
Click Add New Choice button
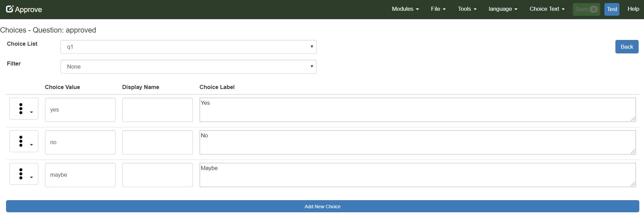(323, 207)
